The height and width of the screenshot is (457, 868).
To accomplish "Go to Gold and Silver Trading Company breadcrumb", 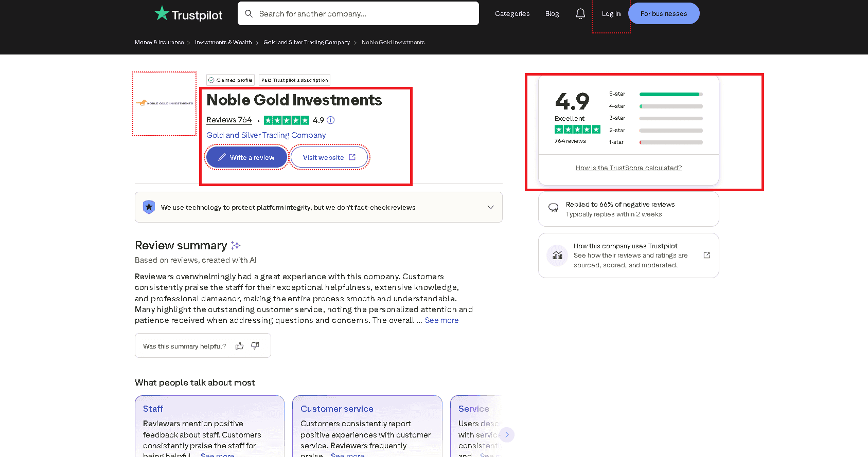I will [x=307, y=43].
